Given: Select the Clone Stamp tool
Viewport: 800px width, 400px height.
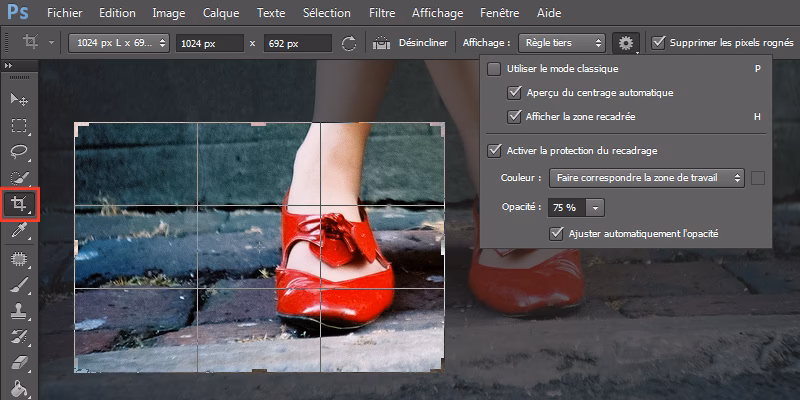Looking at the screenshot, I should 19,311.
